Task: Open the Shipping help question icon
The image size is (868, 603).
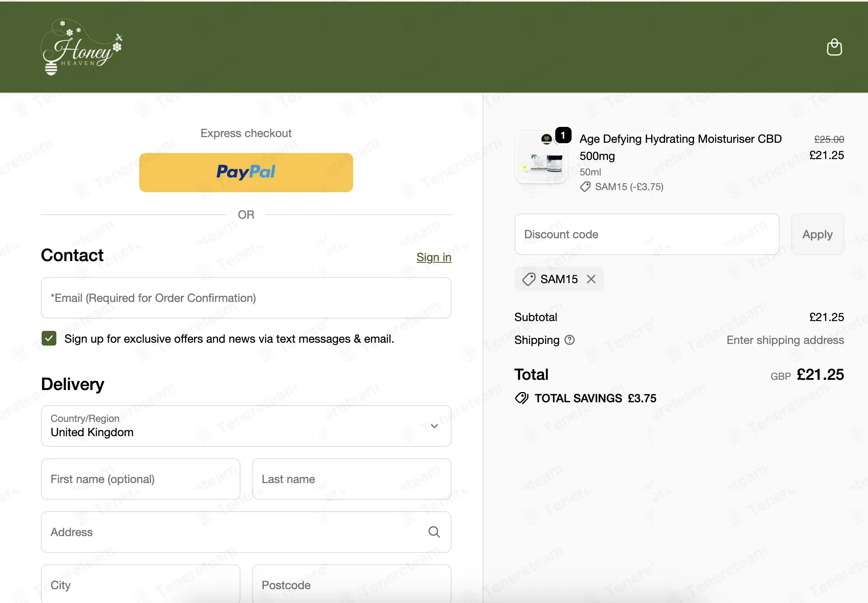Action: (570, 340)
